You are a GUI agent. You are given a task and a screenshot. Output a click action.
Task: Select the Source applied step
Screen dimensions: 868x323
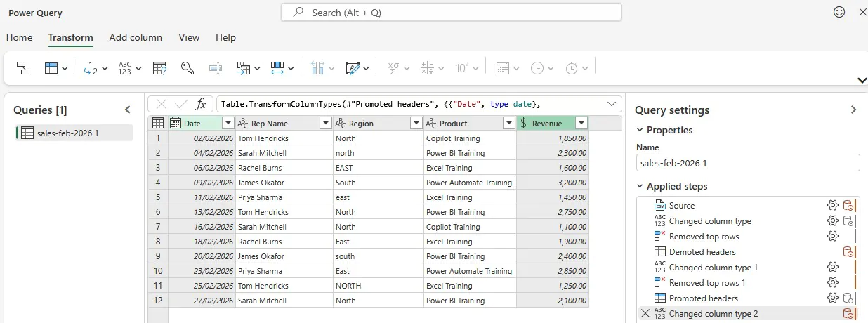[682, 205]
